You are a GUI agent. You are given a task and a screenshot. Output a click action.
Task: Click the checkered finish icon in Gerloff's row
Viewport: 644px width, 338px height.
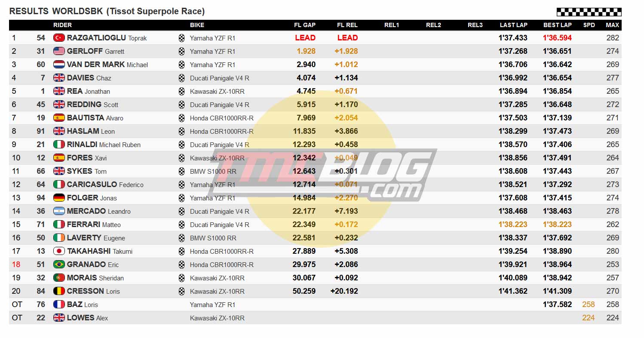coord(181,51)
